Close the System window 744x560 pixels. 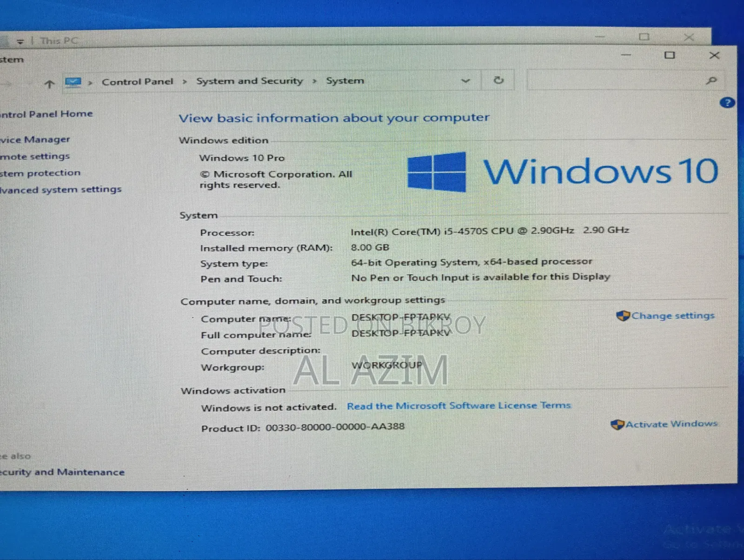click(x=714, y=55)
